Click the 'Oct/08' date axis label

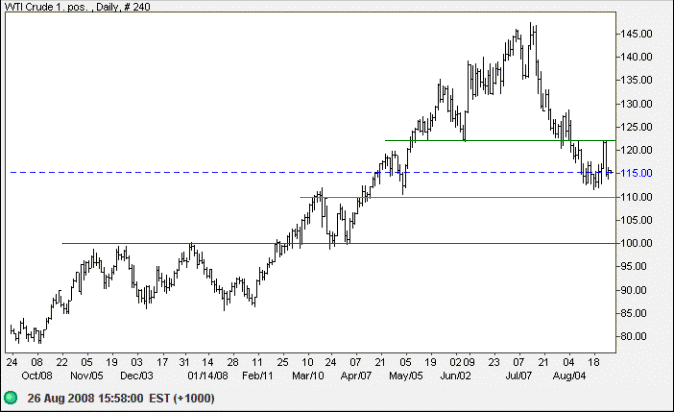[x=37, y=376]
